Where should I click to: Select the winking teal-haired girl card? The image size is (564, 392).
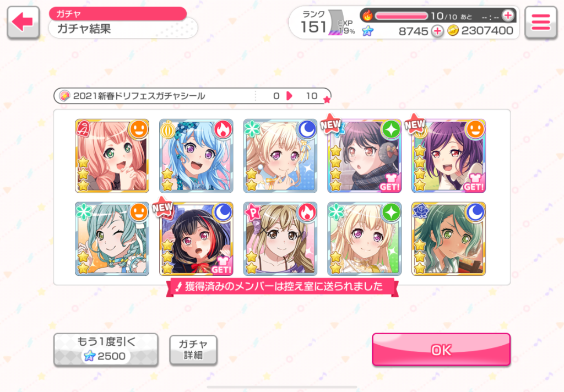pyautogui.click(x=112, y=239)
